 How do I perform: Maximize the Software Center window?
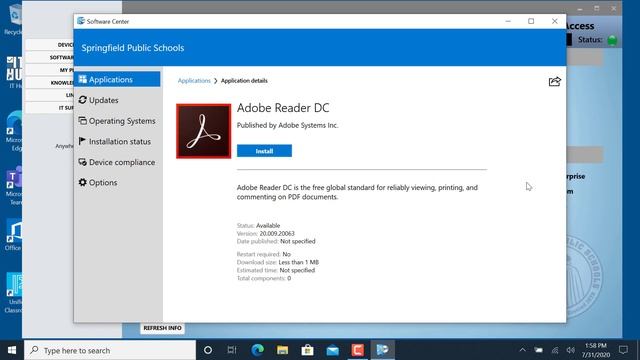[531, 21]
